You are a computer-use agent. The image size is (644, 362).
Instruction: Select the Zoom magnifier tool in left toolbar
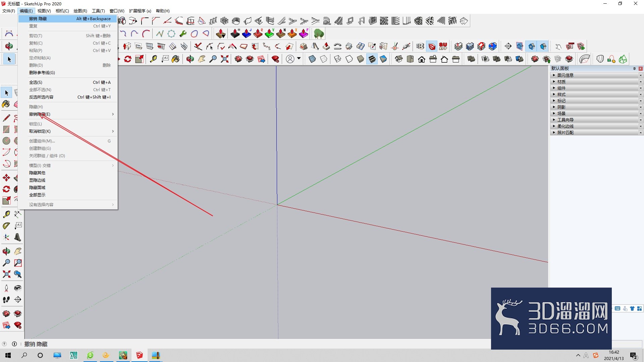6,263
